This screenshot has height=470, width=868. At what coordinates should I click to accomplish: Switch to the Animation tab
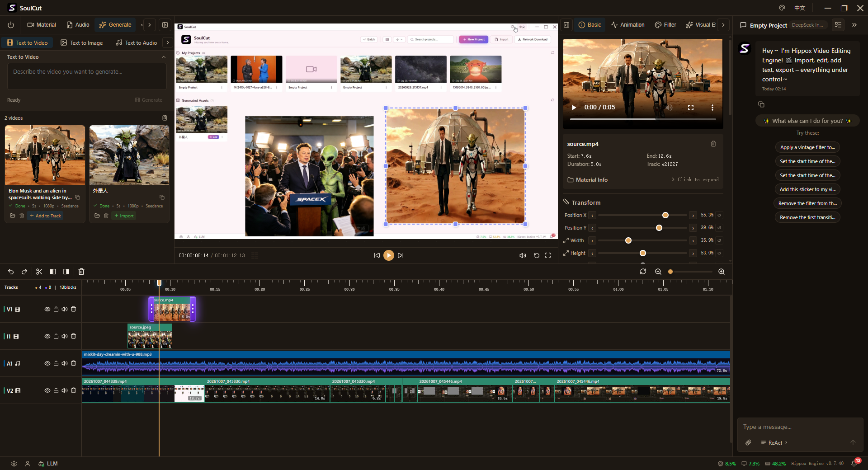tap(627, 25)
